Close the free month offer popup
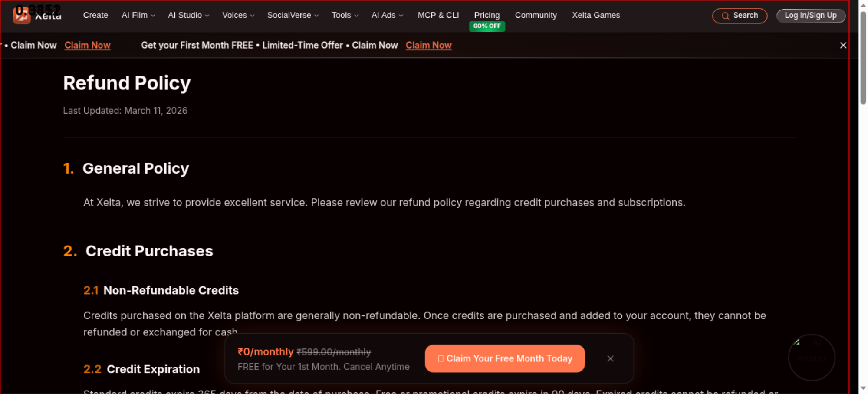Viewport: 868px width, 394px height. coord(610,358)
